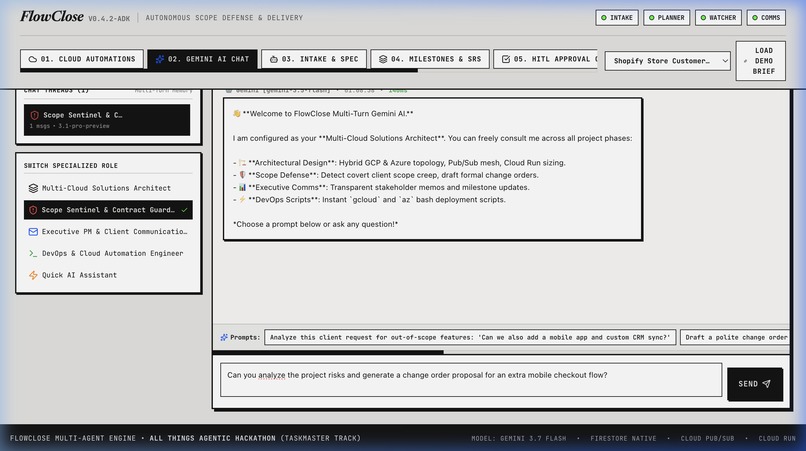This screenshot has height=451, width=806.
Task: Open the 05. HITL Approval tab
Action: (x=545, y=59)
